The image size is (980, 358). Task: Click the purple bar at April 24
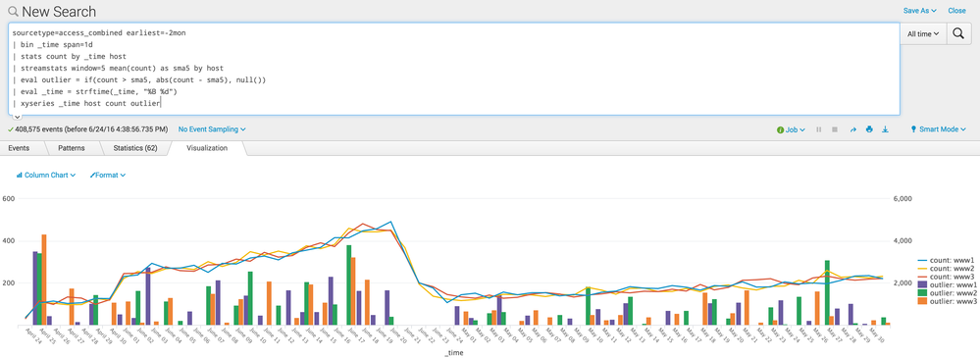click(35, 288)
